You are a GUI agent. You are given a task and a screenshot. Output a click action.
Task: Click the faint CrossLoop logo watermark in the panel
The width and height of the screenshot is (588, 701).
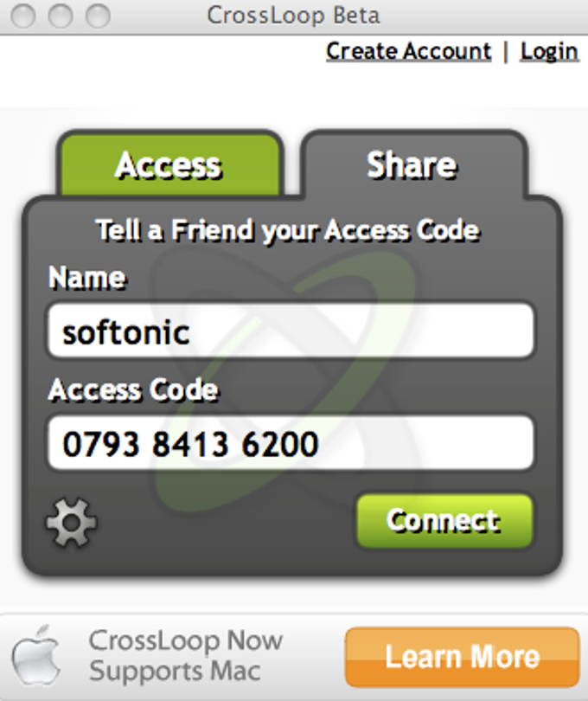(286, 380)
